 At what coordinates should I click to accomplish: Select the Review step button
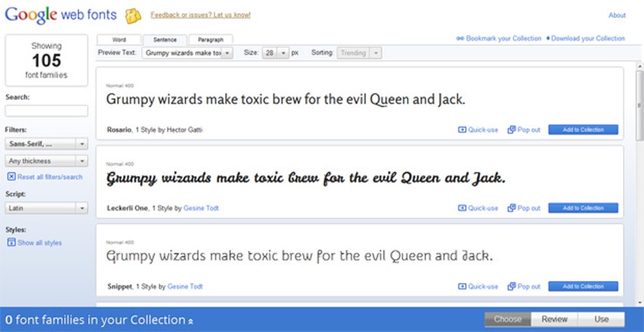[554, 320]
